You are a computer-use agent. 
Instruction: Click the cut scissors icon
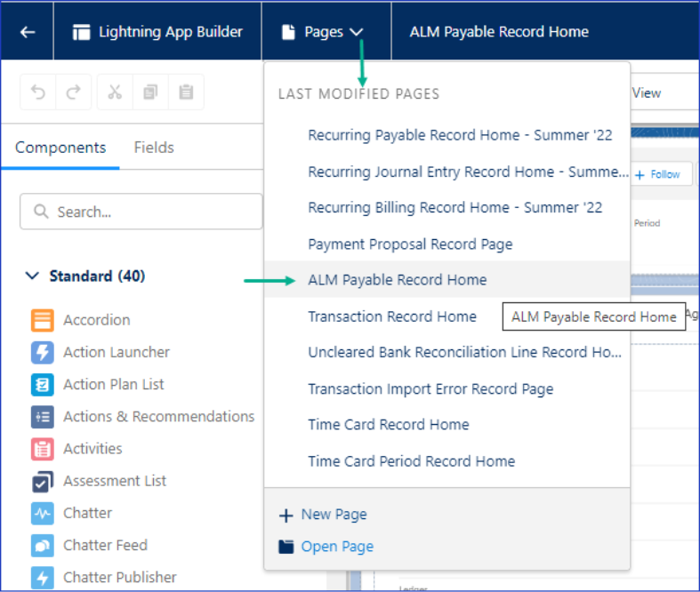click(115, 92)
